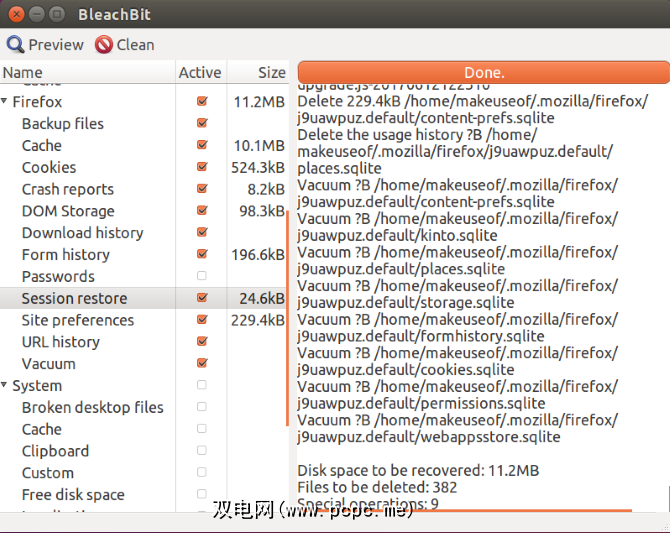Uncheck the Firefox Cache checkbox
Viewport: 670px width, 533px height.
click(x=202, y=145)
